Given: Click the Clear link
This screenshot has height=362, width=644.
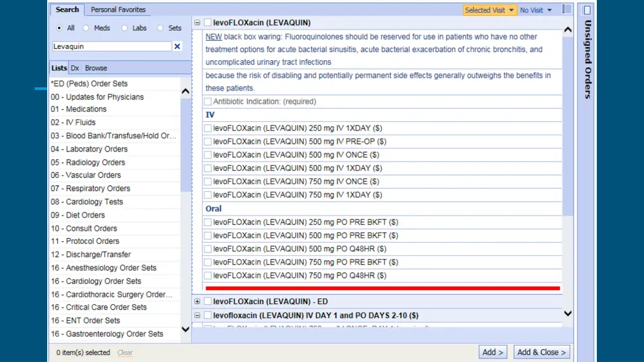Looking at the screenshot, I should (x=125, y=353).
